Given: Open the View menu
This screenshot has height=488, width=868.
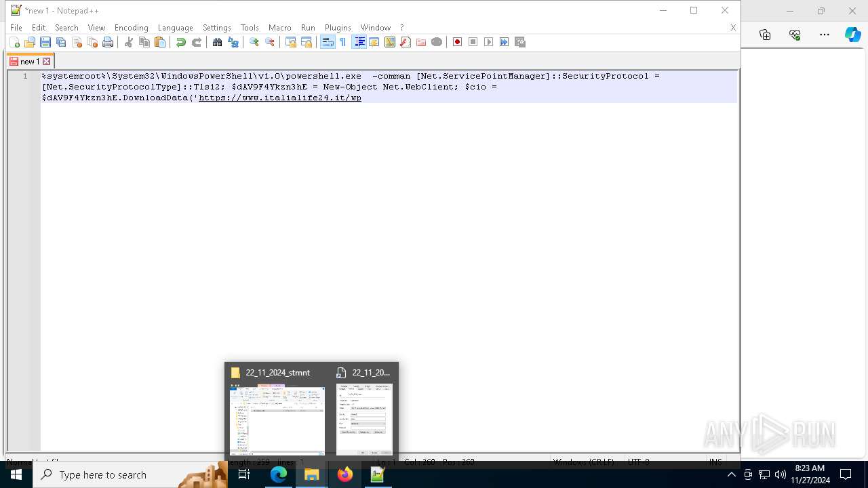Looking at the screenshot, I should (x=96, y=28).
